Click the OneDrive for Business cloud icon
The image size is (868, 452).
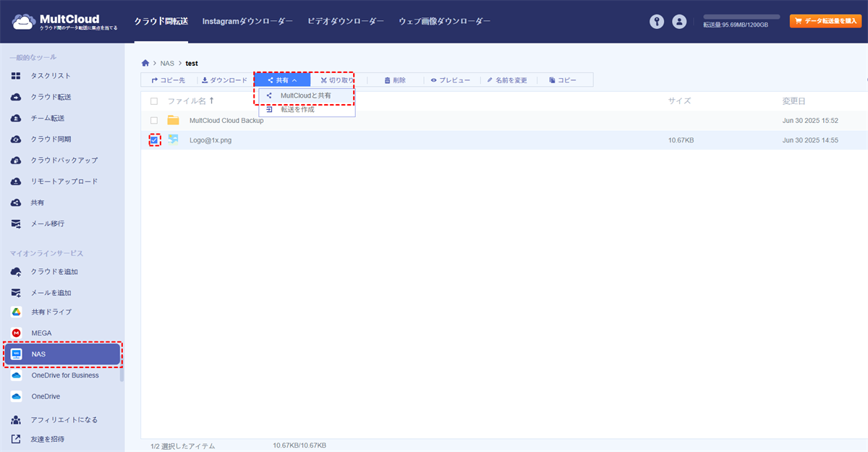point(16,375)
